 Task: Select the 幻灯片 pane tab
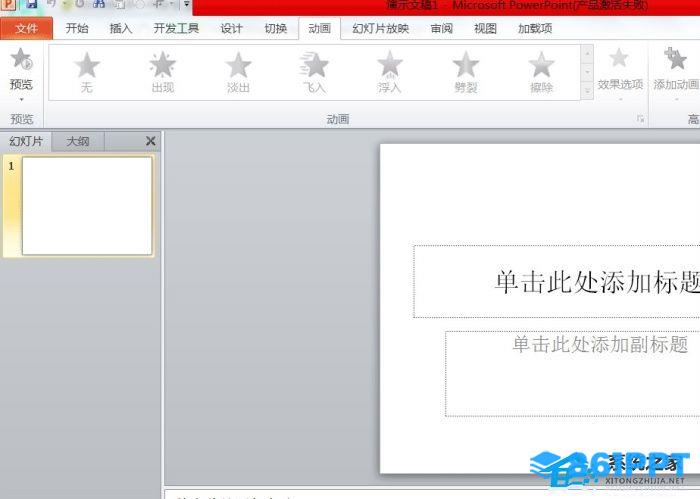(26, 141)
